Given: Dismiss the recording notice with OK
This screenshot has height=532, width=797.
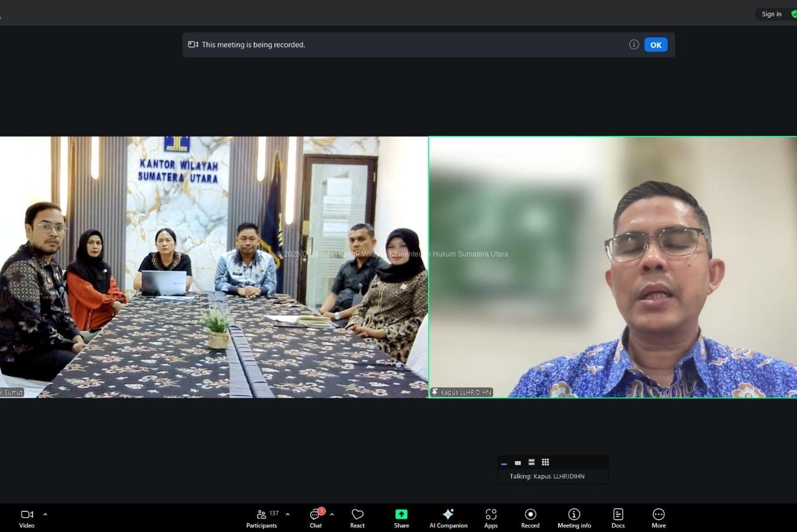Looking at the screenshot, I should pyautogui.click(x=656, y=45).
